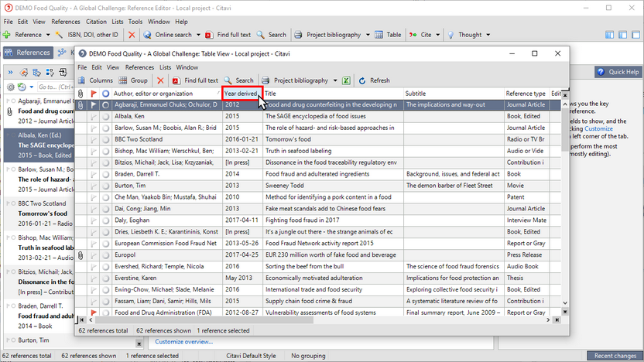
Task: Toggle the flag in the Europol table row
Action: point(94,255)
